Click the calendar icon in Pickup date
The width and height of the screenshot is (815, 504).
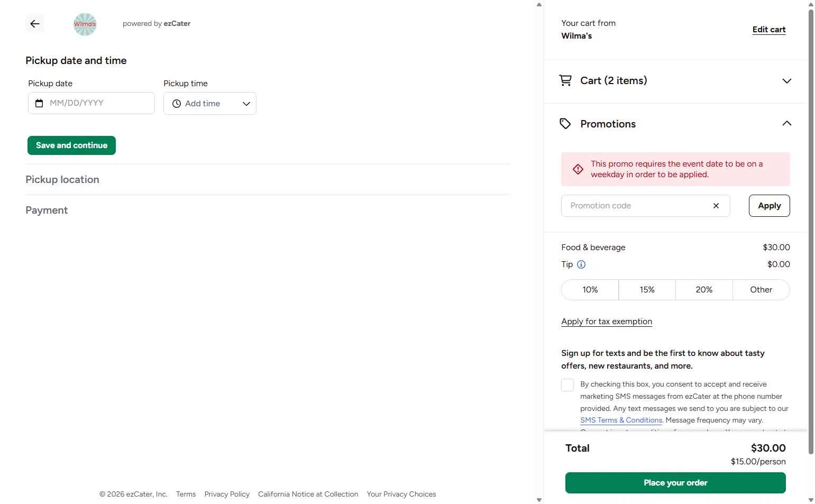pos(39,103)
